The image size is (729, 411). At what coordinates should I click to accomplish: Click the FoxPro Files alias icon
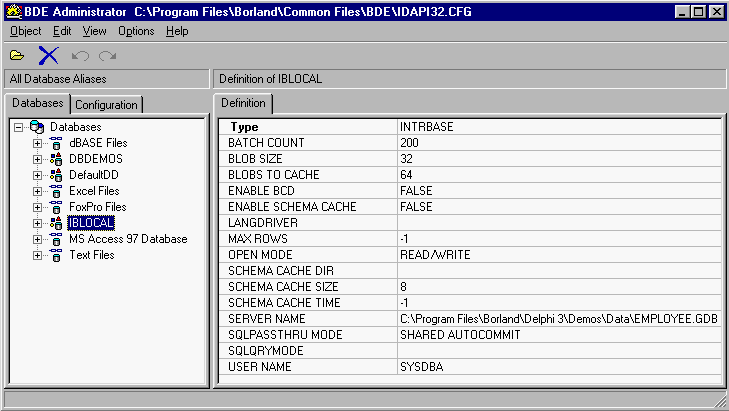click(56, 207)
